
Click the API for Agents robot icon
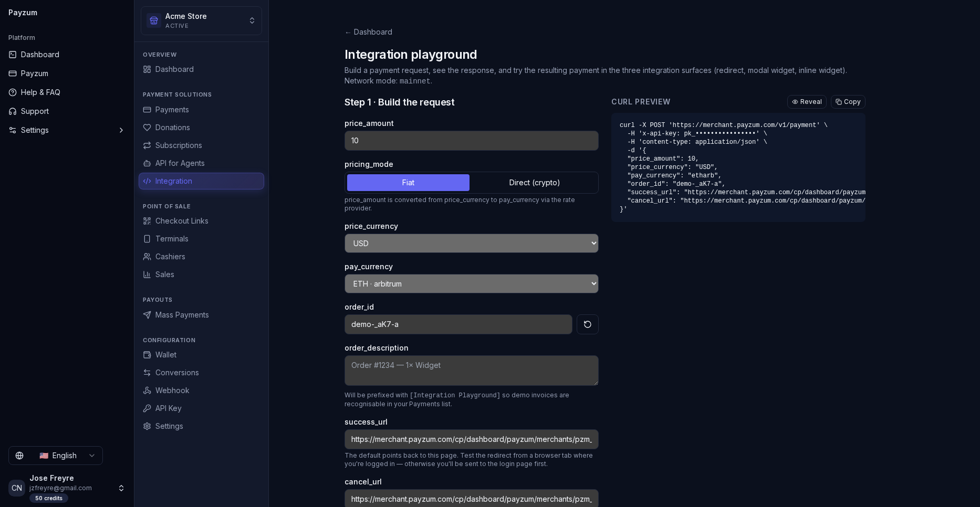coord(147,163)
